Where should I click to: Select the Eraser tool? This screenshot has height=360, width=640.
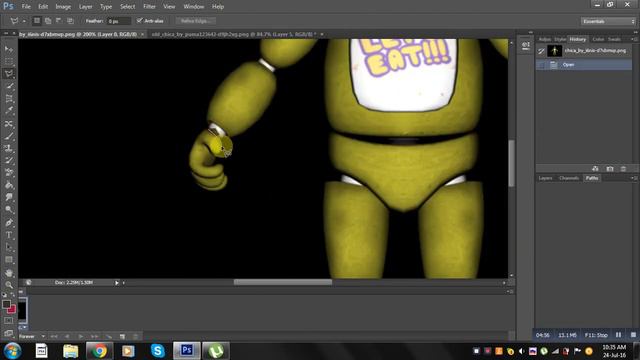point(9,173)
